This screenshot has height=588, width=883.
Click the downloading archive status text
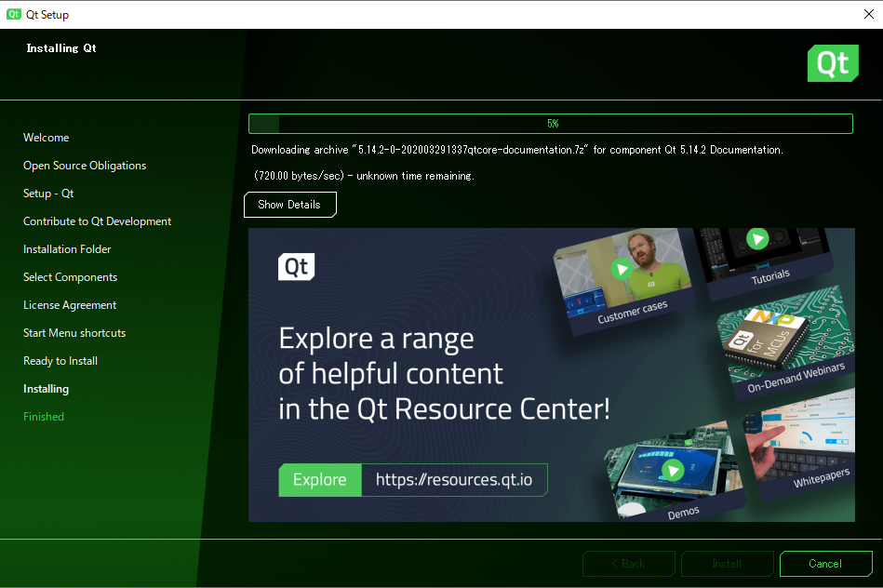coord(517,150)
